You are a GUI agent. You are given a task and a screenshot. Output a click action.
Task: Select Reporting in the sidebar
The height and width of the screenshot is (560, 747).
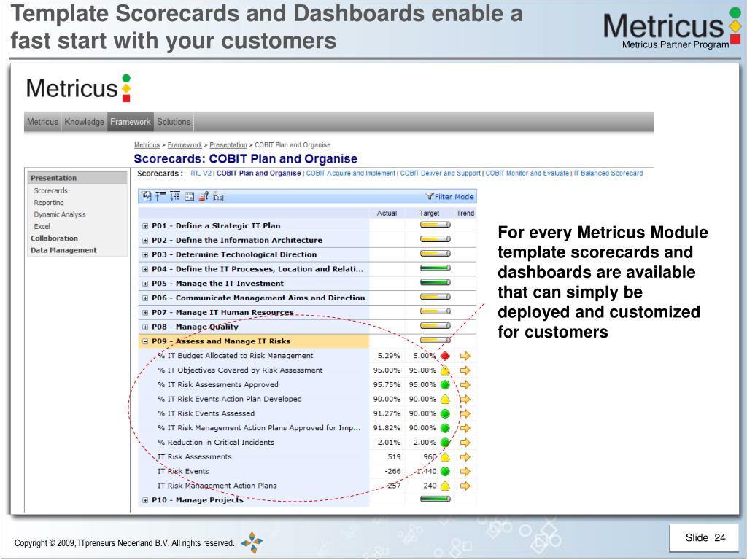[x=49, y=203]
